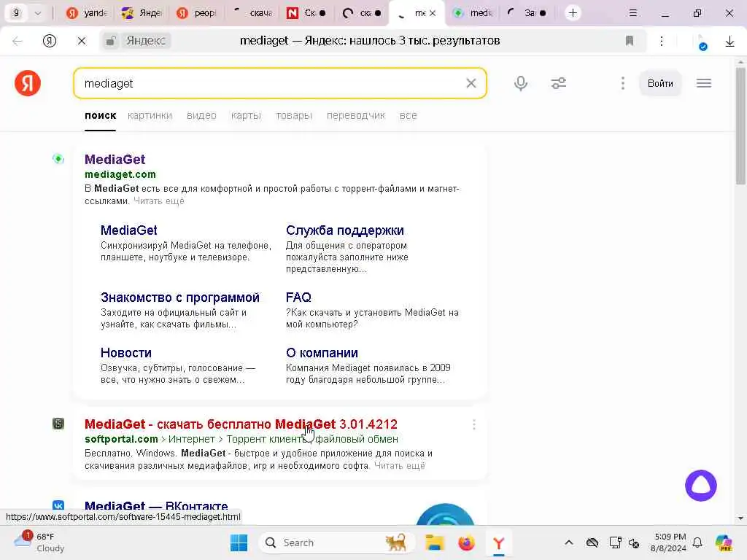
Task: Click the Войти sign-in button
Action: click(x=659, y=83)
